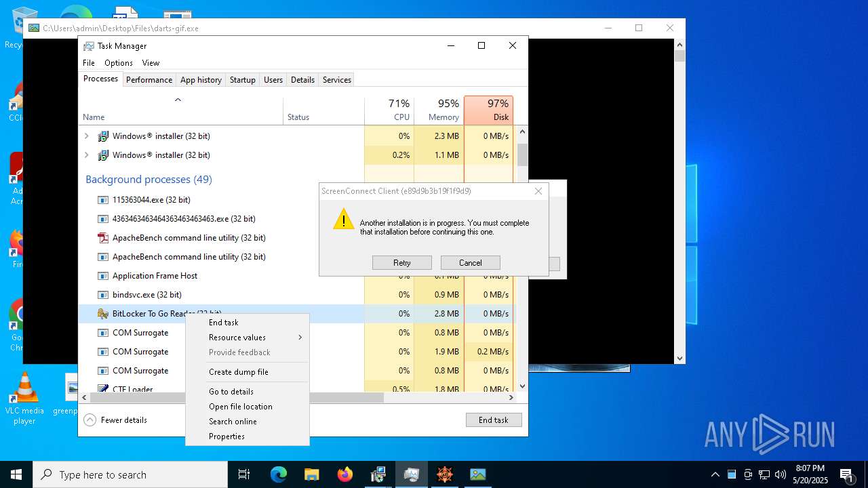Select Search online menu entry
868x488 pixels.
tap(248, 422)
